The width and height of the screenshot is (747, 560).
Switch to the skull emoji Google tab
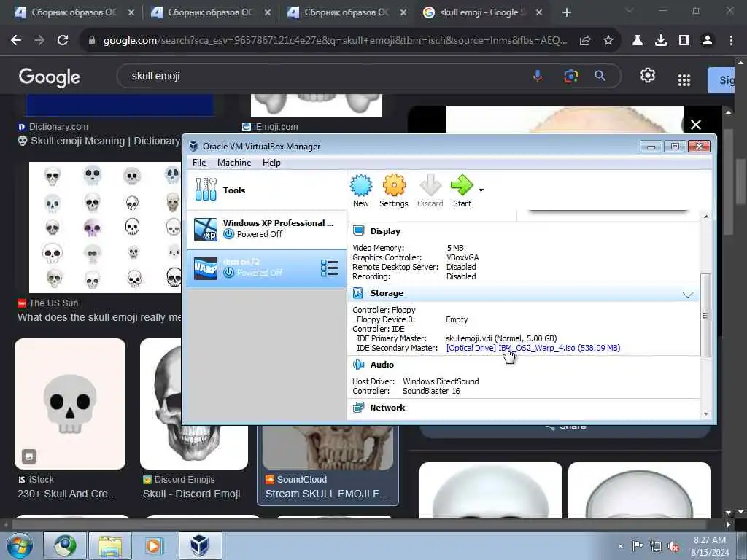pyautogui.click(x=483, y=12)
